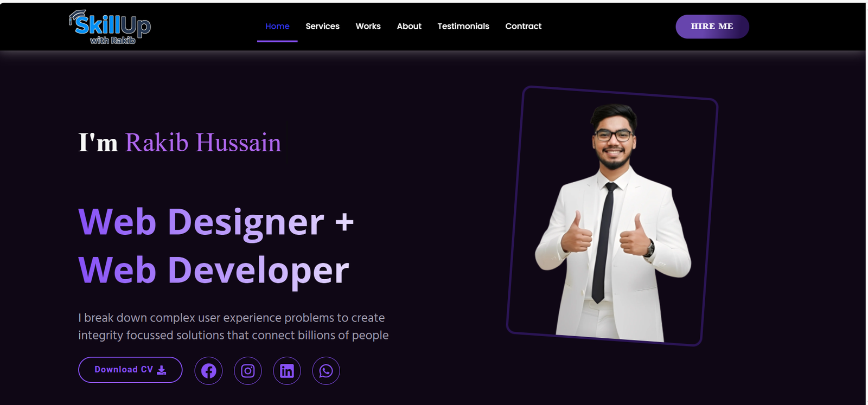Open the Contract nav link
Viewport: 868px width, 405px height.
(x=523, y=26)
